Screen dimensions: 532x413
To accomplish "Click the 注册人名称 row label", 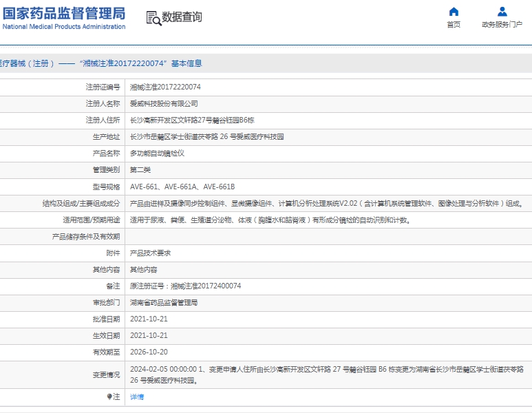I will click(x=103, y=104).
